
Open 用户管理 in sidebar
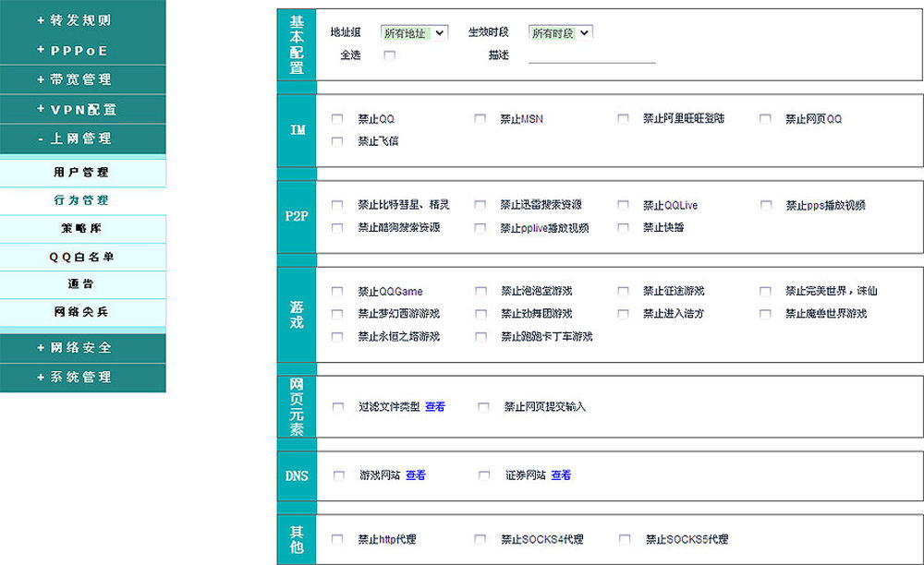coord(82,173)
